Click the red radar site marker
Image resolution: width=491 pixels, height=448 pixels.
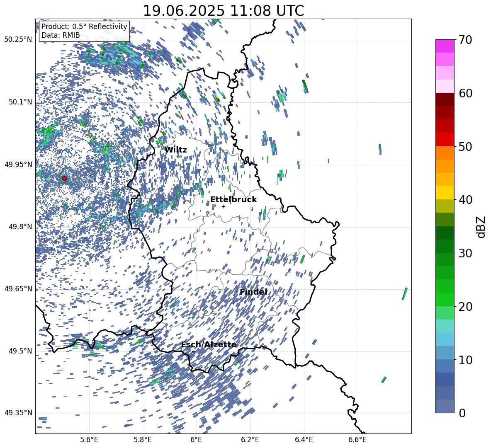click(x=64, y=178)
